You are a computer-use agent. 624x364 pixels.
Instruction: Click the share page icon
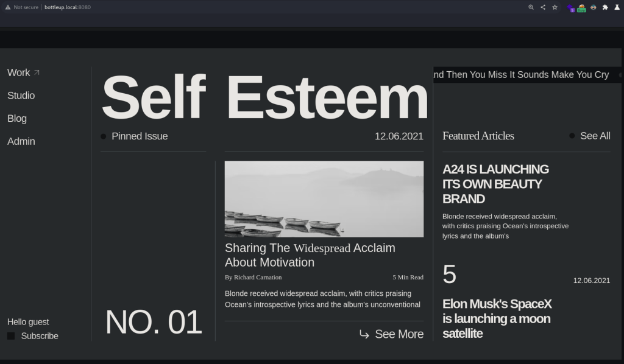[x=542, y=7]
